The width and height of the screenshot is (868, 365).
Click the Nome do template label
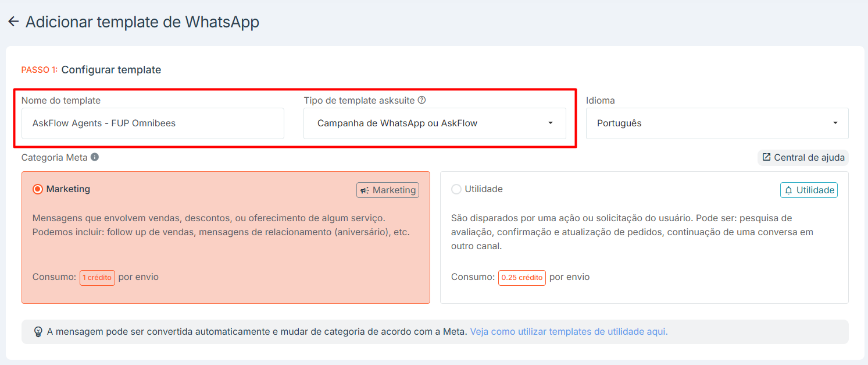(61, 100)
